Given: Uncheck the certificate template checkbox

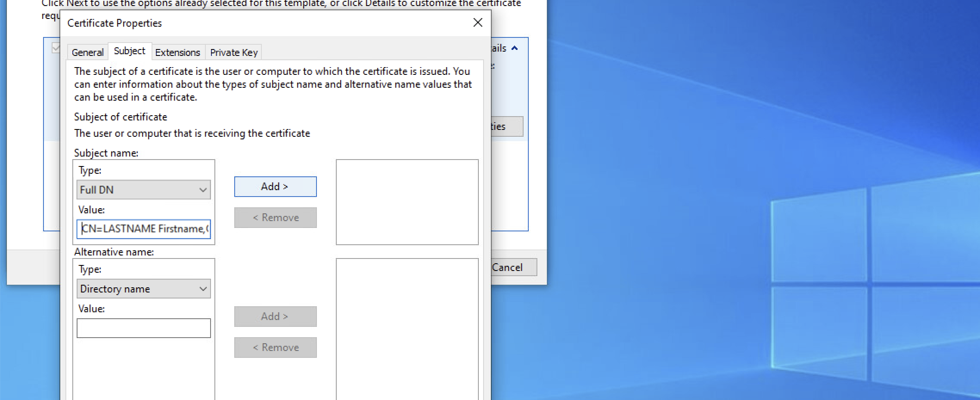Looking at the screenshot, I should click(55, 47).
